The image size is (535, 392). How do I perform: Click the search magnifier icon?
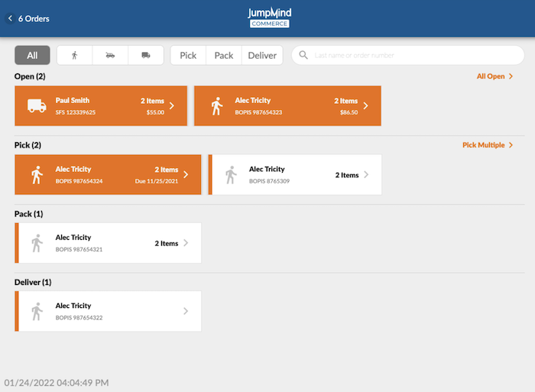tap(304, 55)
